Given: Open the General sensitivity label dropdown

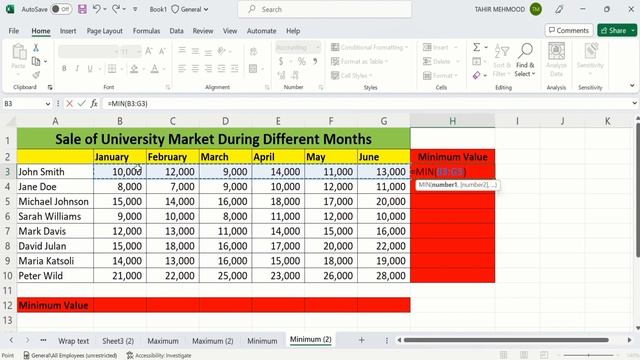Looking at the screenshot, I should coord(190,9).
